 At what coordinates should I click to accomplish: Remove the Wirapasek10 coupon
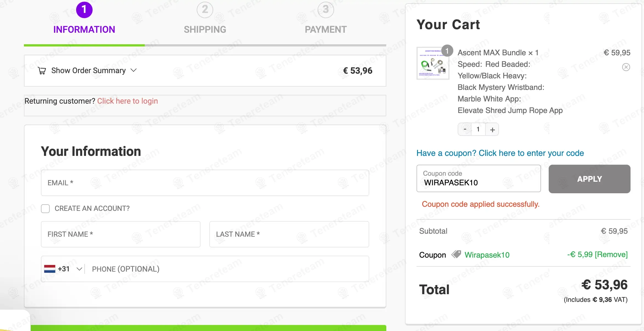tap(611, 255)
